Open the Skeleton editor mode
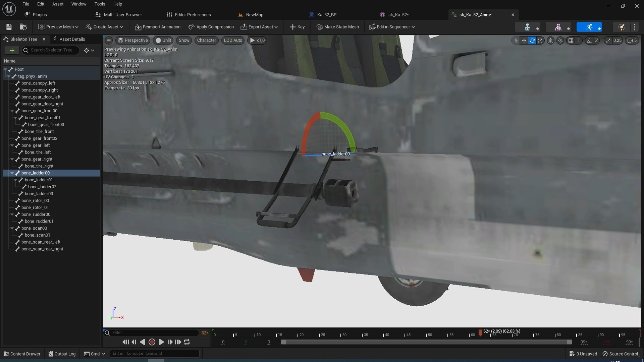 (x=528, y=27)
